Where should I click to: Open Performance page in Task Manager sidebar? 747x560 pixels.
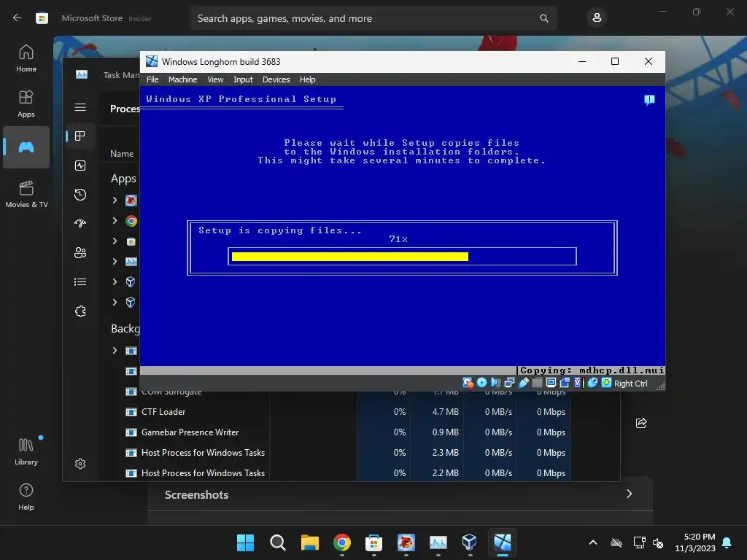[80, 166]
